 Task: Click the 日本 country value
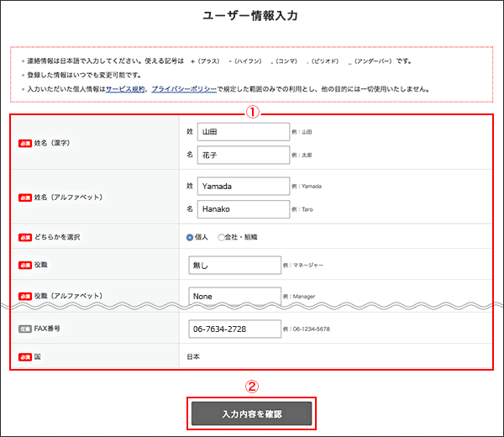tap(194, 357)
